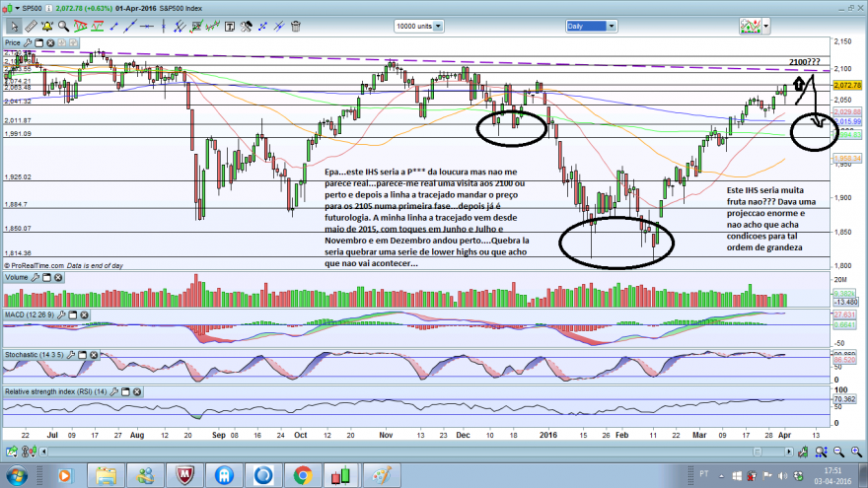This screenshot has width=868, height=488.
Task: Select the short line segment tool
Action: (x=114, y=26)
